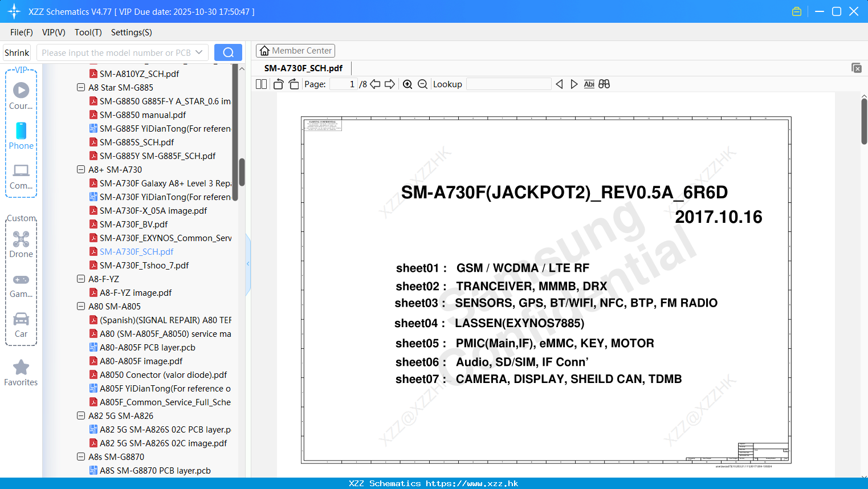This screenshot has height=489, width=868.
Task: Find next lookup match
Action: 574,84
